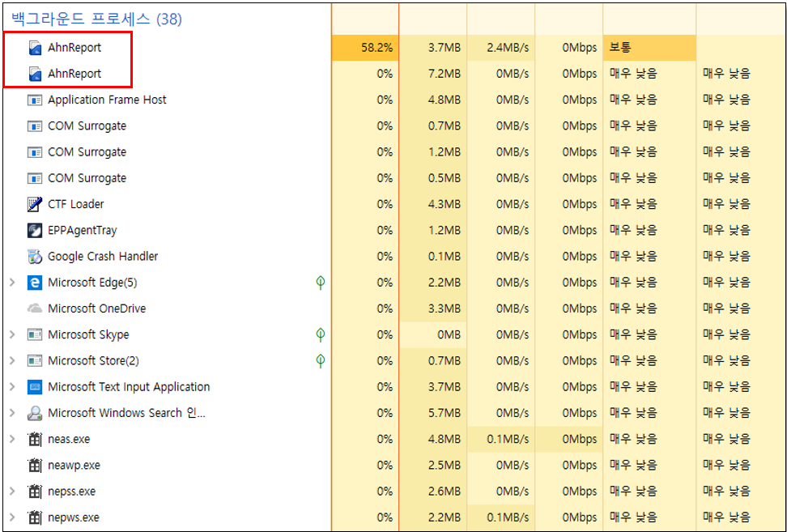This screenshot has height=532, width=787.
Task: Select the Microsoft Edge(5) process name
Action: 92,283
